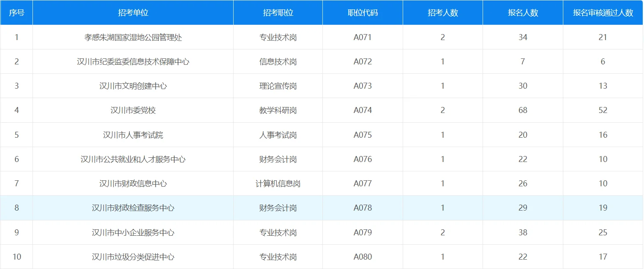Click the 招考人数 column header

442,12
